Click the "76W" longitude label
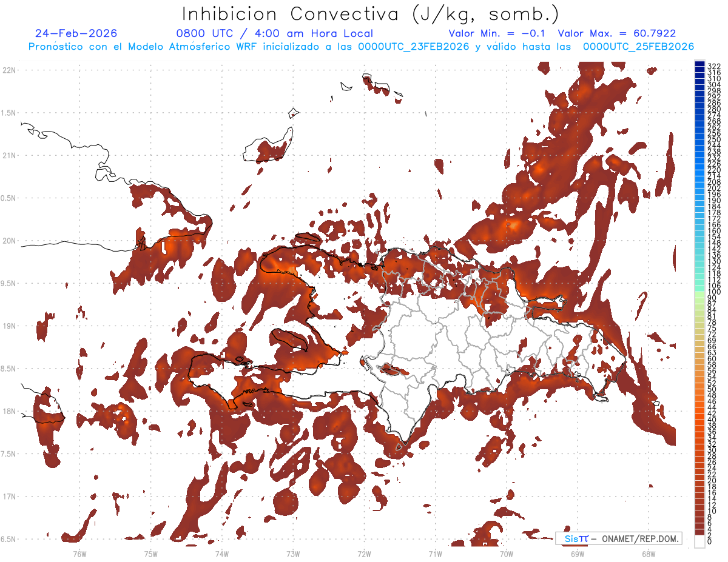Viewport: 728px width, 562px height. (x=79, y=554)
